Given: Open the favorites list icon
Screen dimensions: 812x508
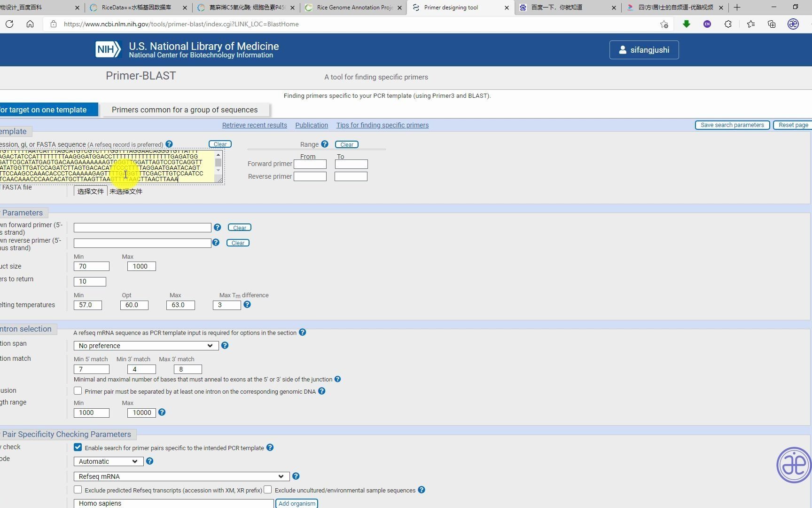Looking at the screenshot, I should tap(751, 24).
